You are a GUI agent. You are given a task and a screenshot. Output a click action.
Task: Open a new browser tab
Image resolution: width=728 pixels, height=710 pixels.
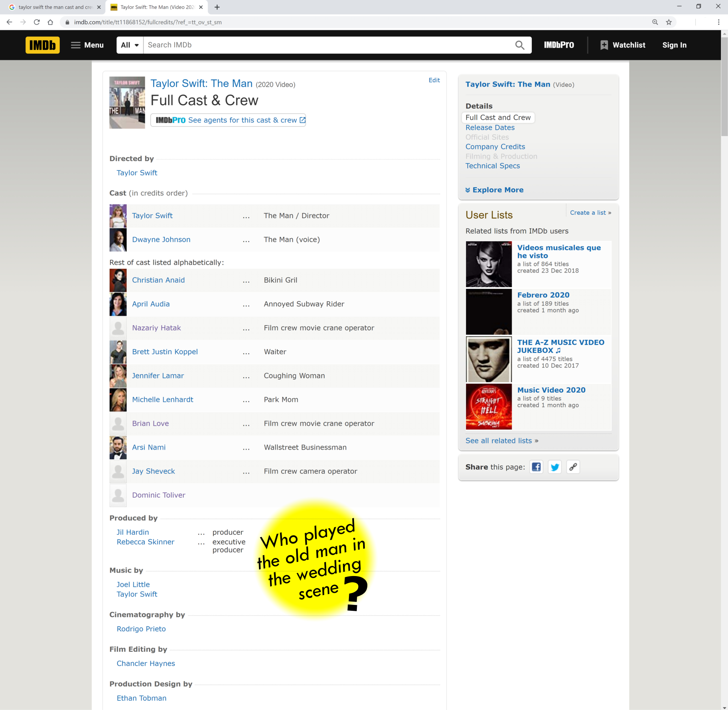point(217,7)
